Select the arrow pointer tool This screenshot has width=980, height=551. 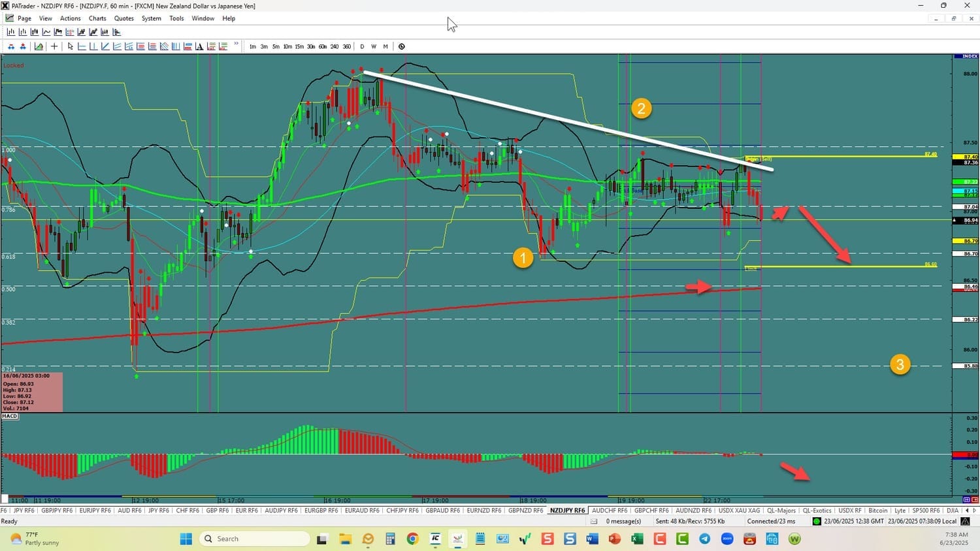[70, 46]
